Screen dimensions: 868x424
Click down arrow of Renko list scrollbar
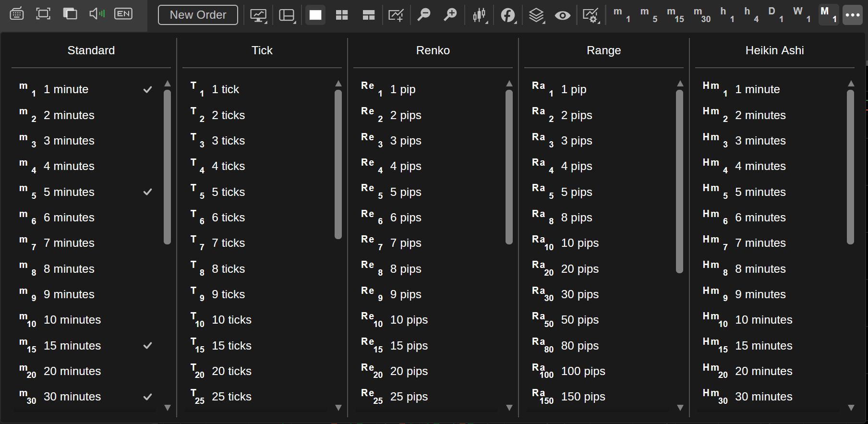click(509, 408)
